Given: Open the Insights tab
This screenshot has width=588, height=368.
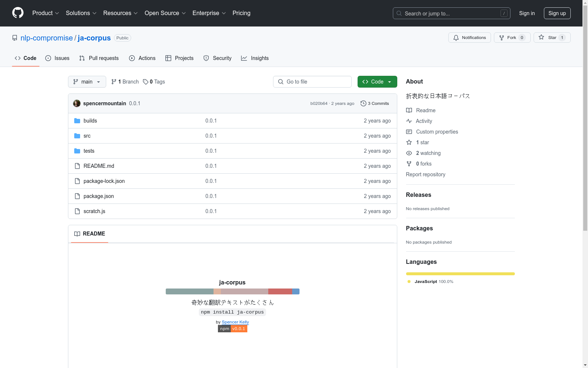Looking at the screenshot, I should 255,58.
